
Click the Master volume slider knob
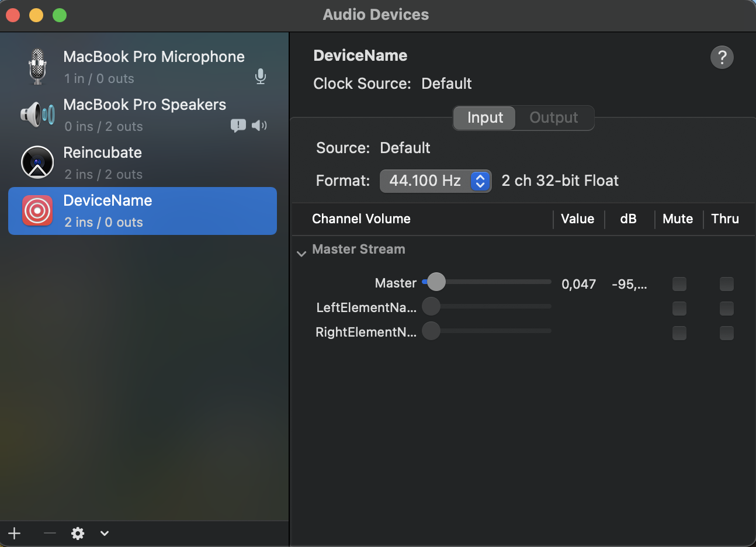436,282
